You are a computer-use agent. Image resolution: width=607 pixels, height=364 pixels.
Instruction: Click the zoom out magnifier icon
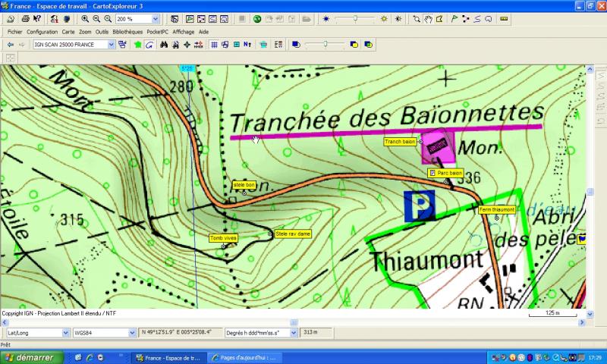click(96, 18)
